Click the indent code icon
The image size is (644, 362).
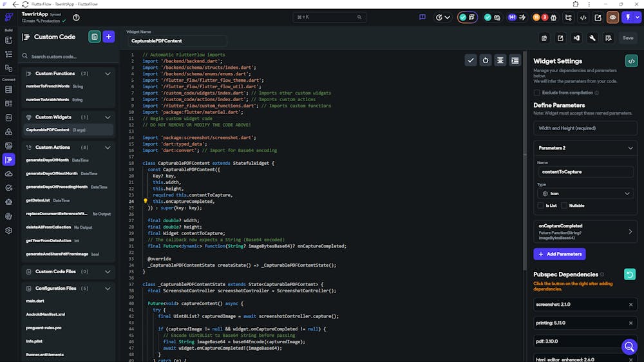[515, 61]
